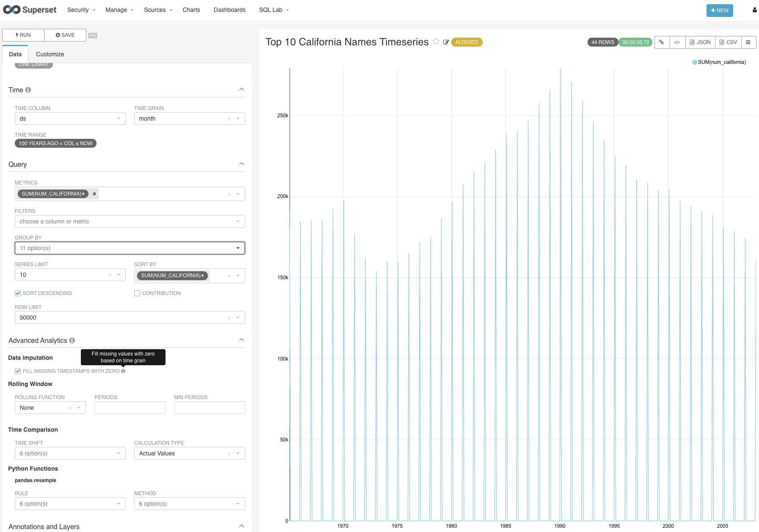Click info icon beside Fill Missing Timestamps
This screenshot has width=759, height=532.
[x=123, y=371]
